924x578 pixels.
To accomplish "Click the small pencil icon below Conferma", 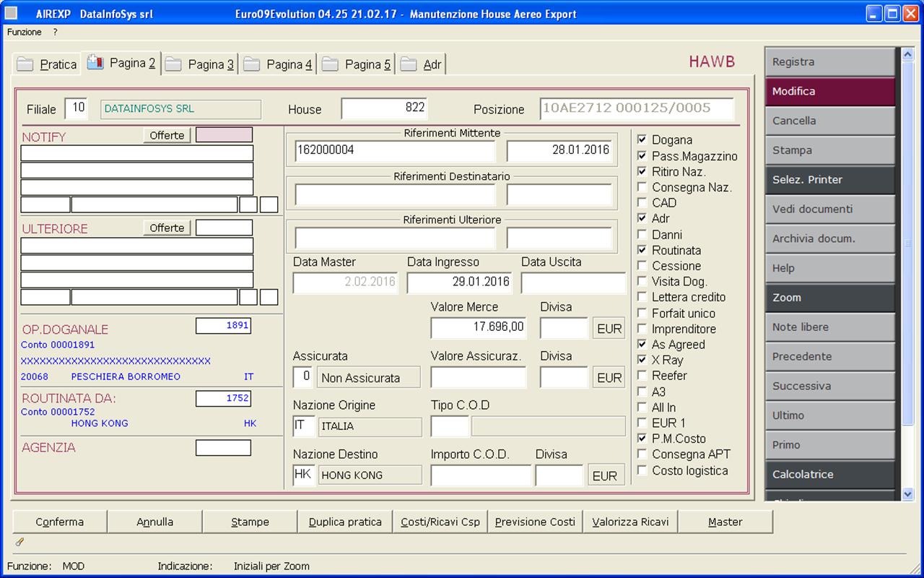I will [x=19, y=541].
